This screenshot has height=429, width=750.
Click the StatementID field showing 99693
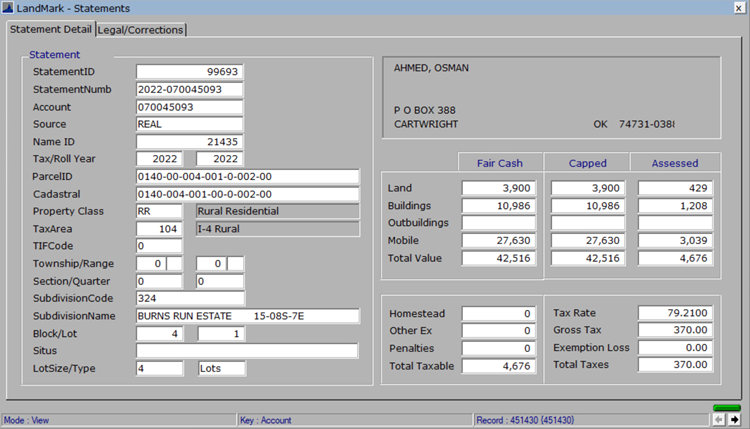pyautogui.click(x=189, y=72)
